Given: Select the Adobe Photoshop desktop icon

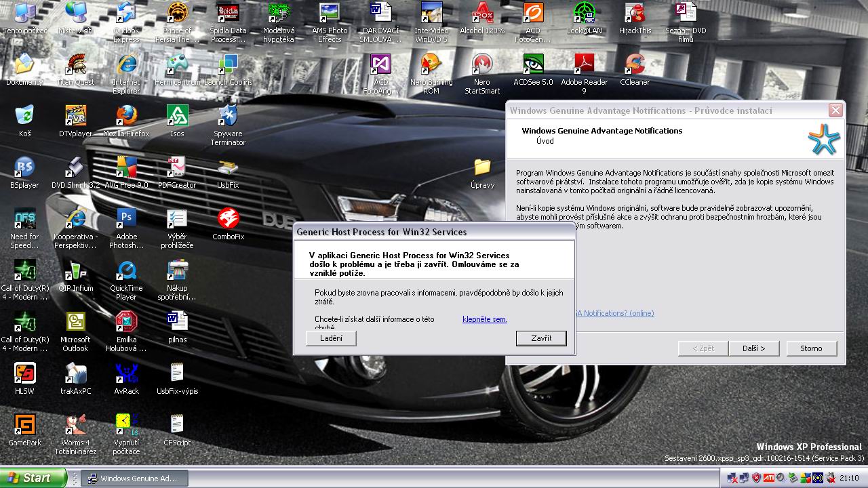Looking at the screenshot, I should (126, 219).
